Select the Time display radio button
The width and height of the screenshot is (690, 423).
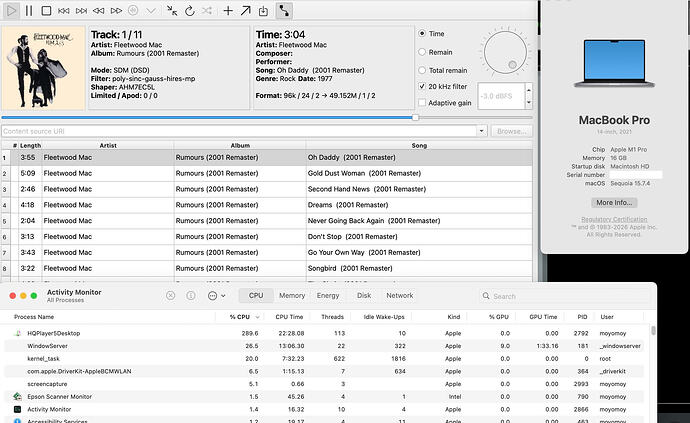point(422,33)
